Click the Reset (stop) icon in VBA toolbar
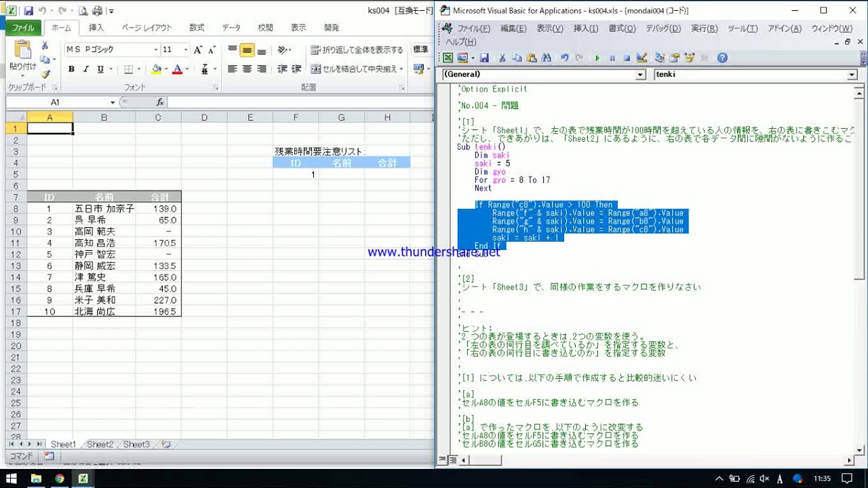The width and height of the screenshot is (868, 488). tap(627, 58)
